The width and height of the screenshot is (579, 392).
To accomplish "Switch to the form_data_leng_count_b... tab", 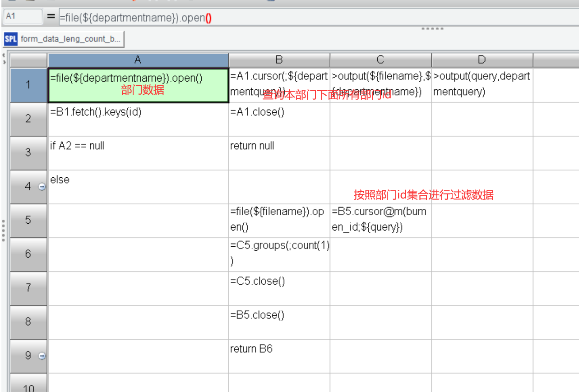I will point(70,39).
